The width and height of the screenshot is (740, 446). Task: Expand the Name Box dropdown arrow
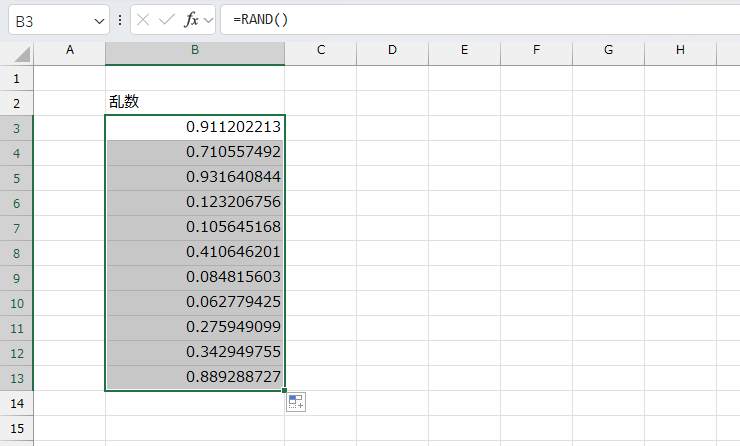coord(98,20)
